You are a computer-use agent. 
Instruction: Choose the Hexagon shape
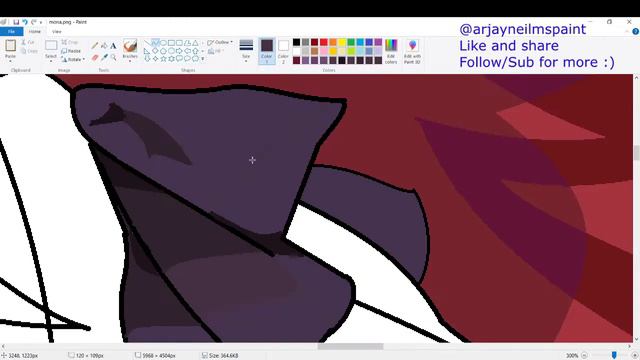coord(171,51)
